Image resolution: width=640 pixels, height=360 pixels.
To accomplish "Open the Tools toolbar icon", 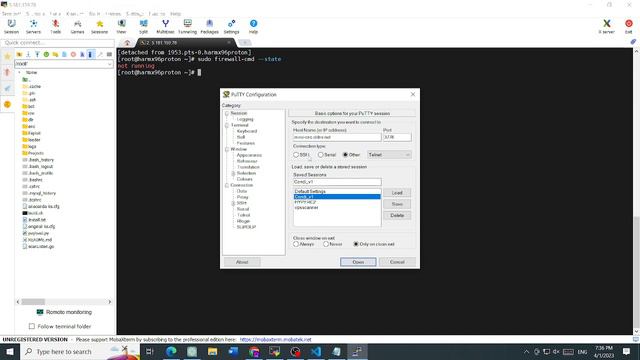I will pos(56,27).
